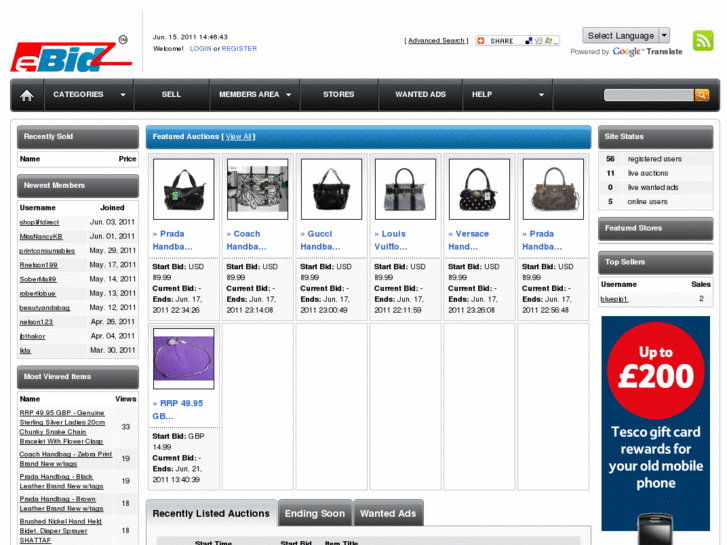Go to home via house icon
The image size is (727, 545).
click(27, 95)
